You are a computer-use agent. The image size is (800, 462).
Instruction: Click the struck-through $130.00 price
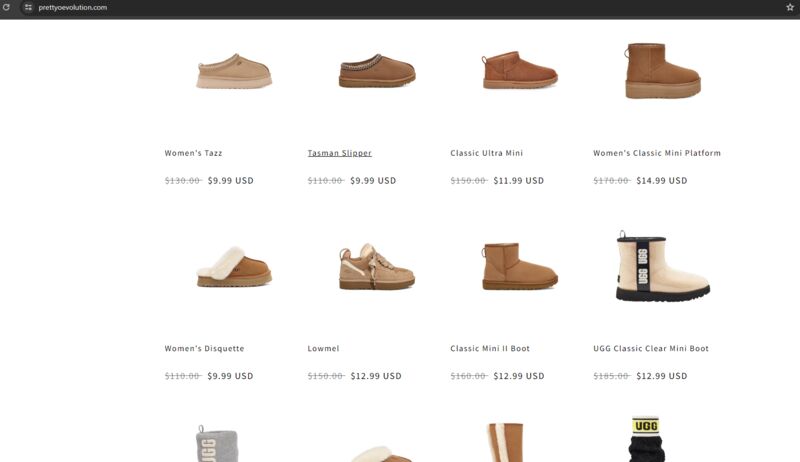point(183,181)
